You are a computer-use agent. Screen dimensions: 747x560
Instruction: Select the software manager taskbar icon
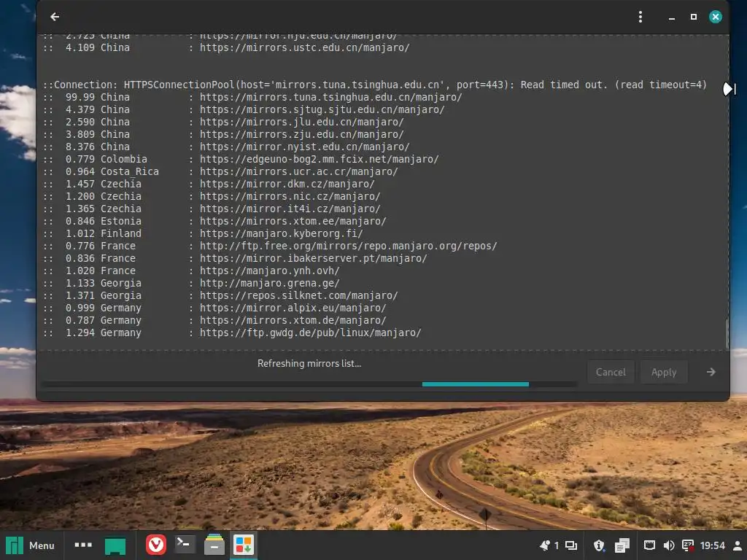[x=244, y=545]
